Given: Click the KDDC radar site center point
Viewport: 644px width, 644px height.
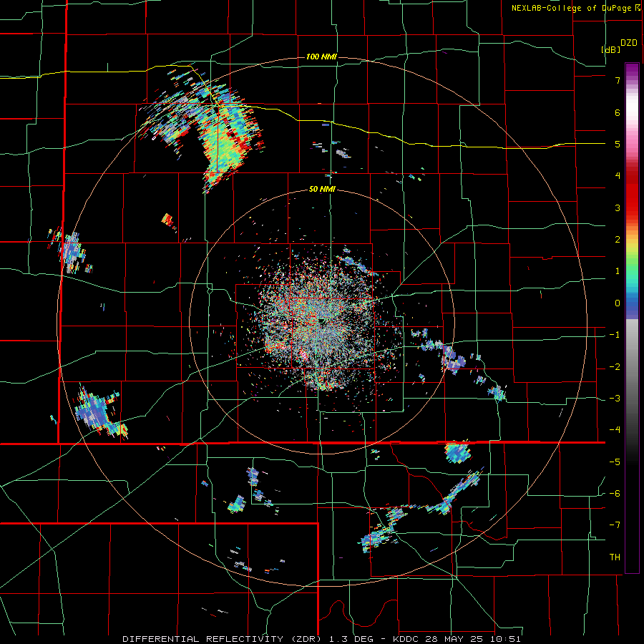Looking at the screenshot, I should click(322, 321).
